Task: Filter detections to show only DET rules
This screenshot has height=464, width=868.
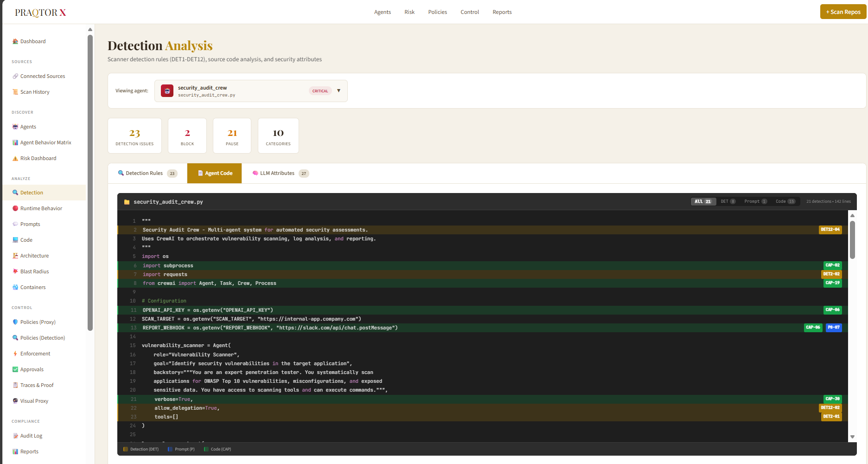Action: click(728, 201)
